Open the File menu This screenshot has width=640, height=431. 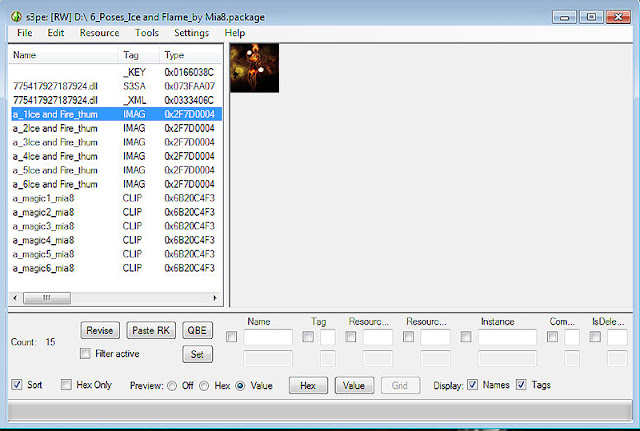24,33
